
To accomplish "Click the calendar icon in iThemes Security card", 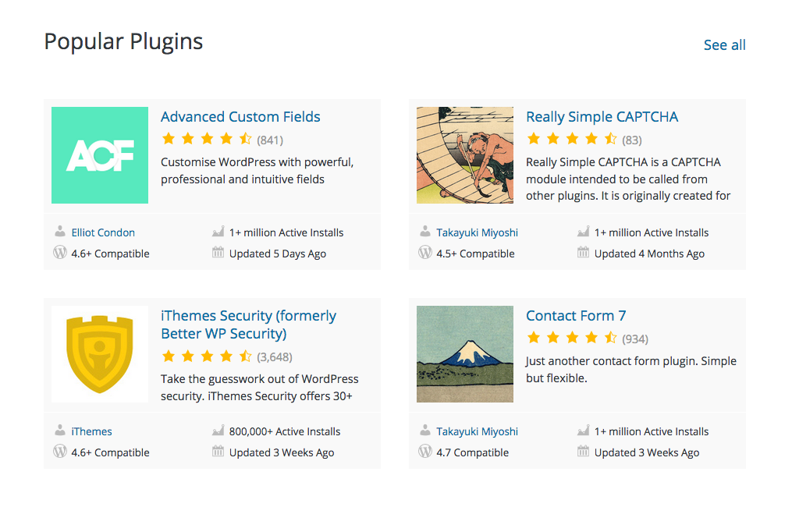I will tap(218, 451).
